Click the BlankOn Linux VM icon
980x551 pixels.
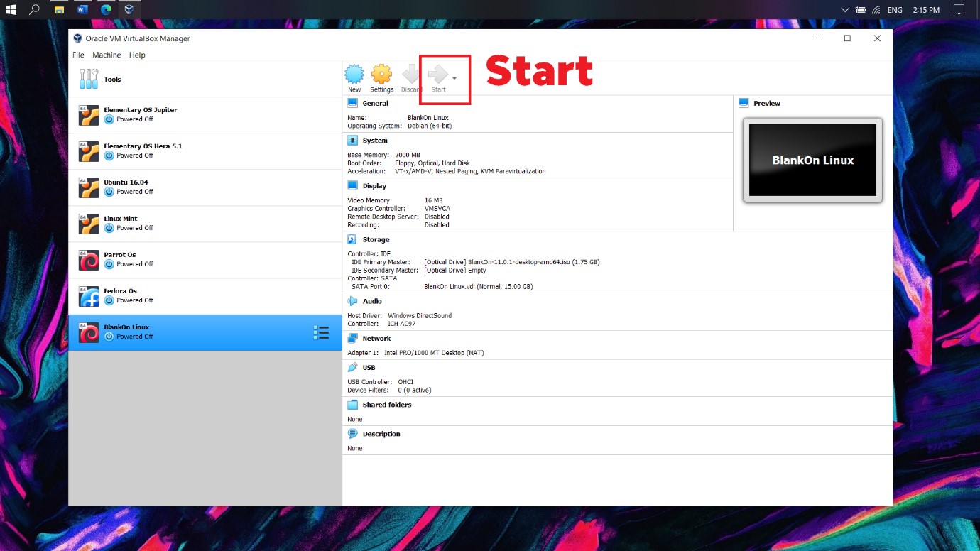click(89, 332)
